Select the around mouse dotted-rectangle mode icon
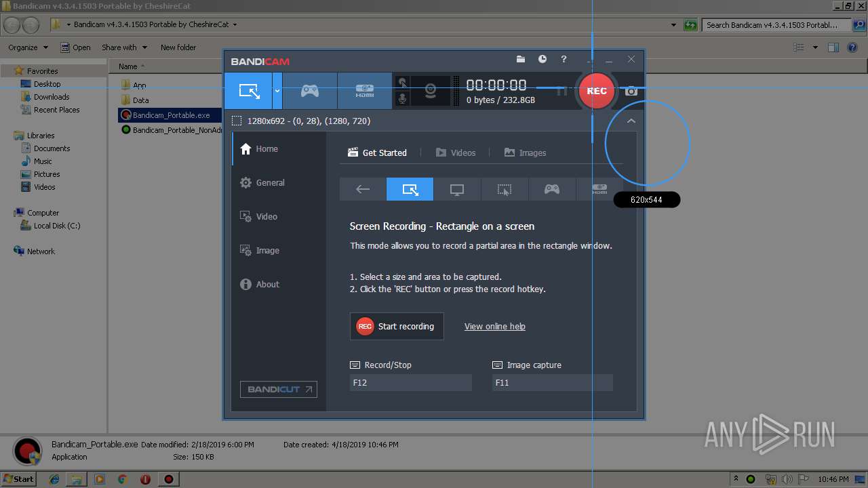 point(505,190)
